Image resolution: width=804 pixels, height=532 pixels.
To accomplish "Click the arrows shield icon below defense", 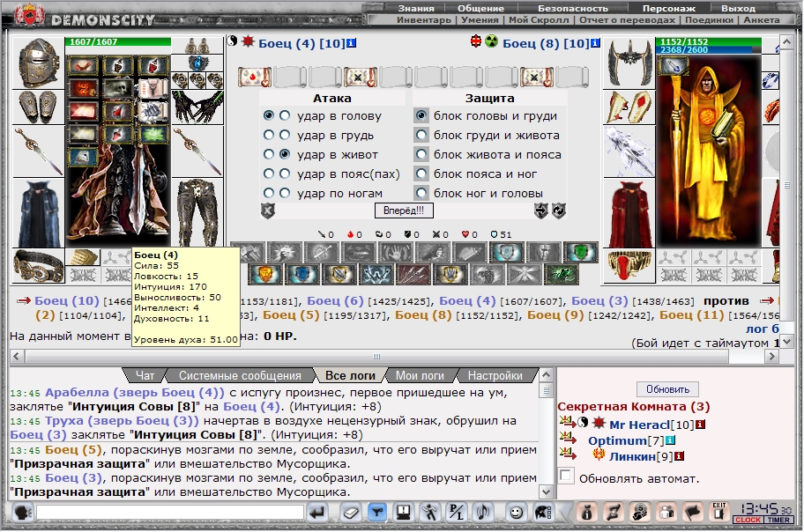I will 541,211.
